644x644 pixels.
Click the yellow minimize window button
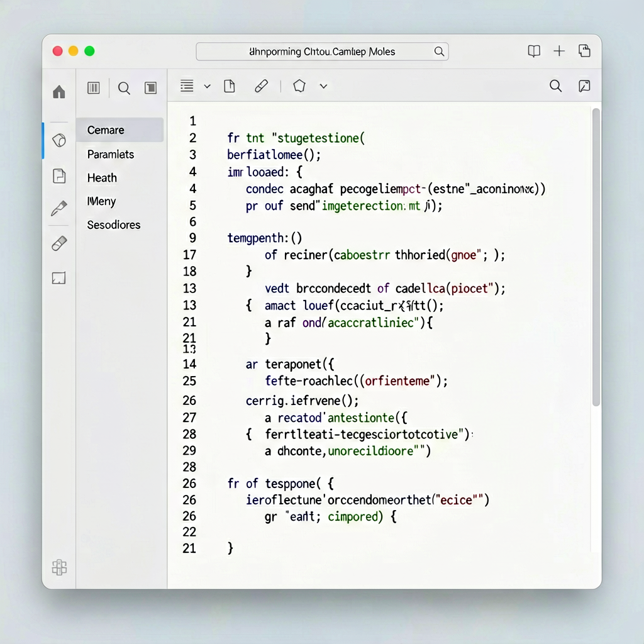74,51
